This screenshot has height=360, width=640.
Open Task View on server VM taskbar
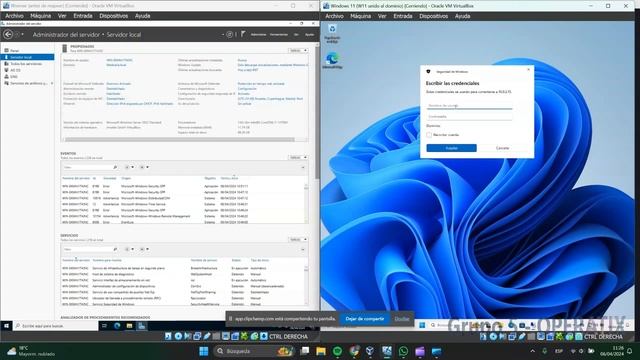[x=104, y=326]
